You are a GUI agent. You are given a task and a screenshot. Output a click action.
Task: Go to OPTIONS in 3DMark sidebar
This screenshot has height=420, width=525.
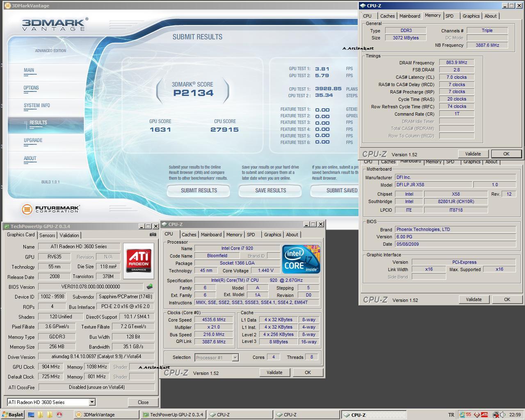click(x=31, y=88)
